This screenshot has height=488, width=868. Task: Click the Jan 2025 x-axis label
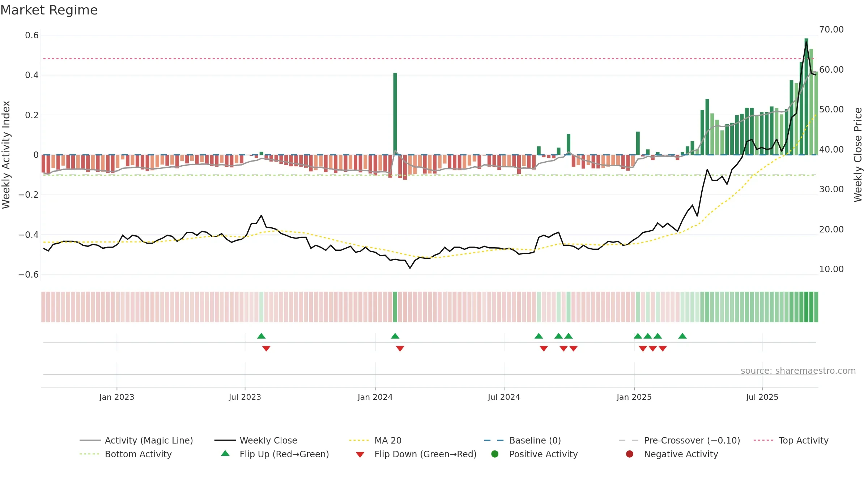(634, 397)
